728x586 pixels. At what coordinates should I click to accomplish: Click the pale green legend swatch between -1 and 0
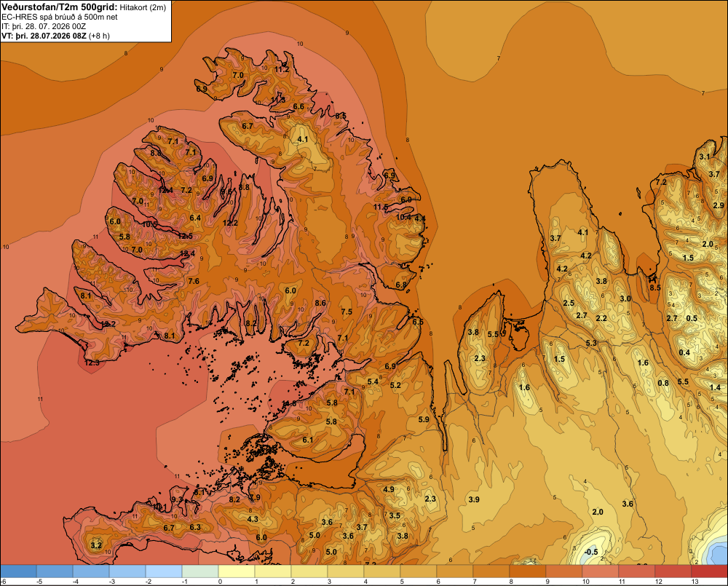click(200, 571)
